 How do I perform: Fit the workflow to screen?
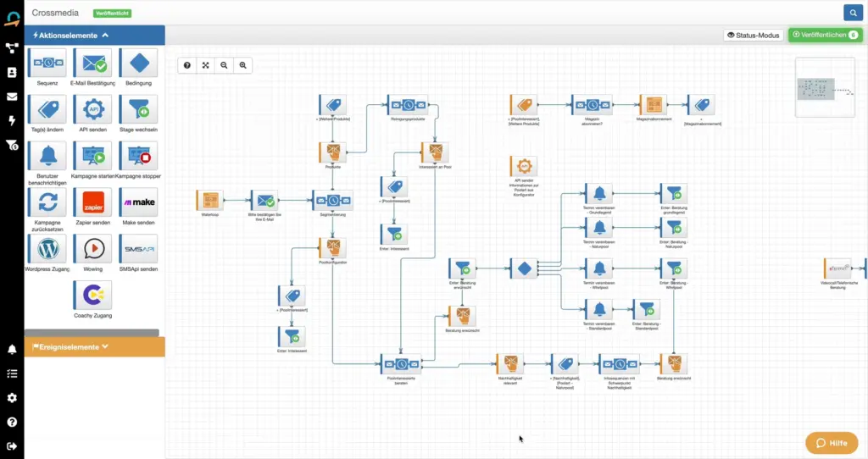205,65
